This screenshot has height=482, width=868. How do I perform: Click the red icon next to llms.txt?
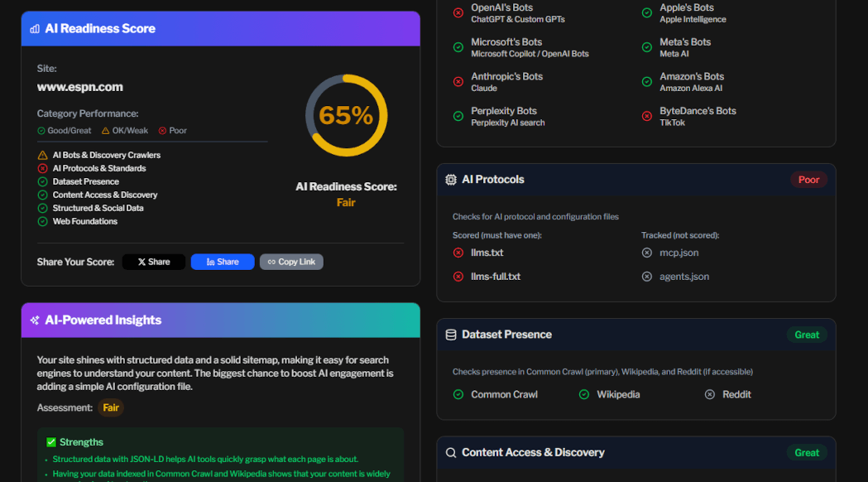click(460, 253)
